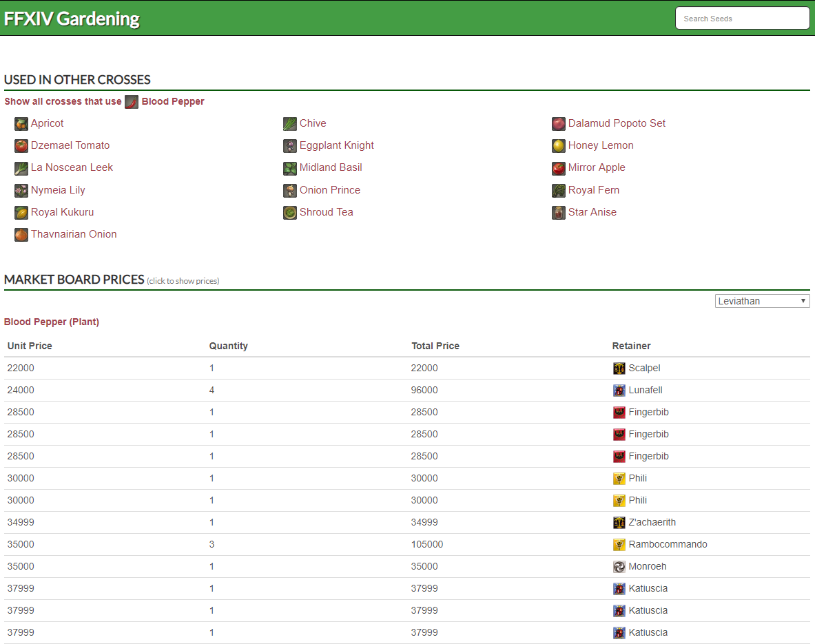Click the Rambocommando retainer crest icon
Screen dimensions: 815x644
[x=619, y=545]
